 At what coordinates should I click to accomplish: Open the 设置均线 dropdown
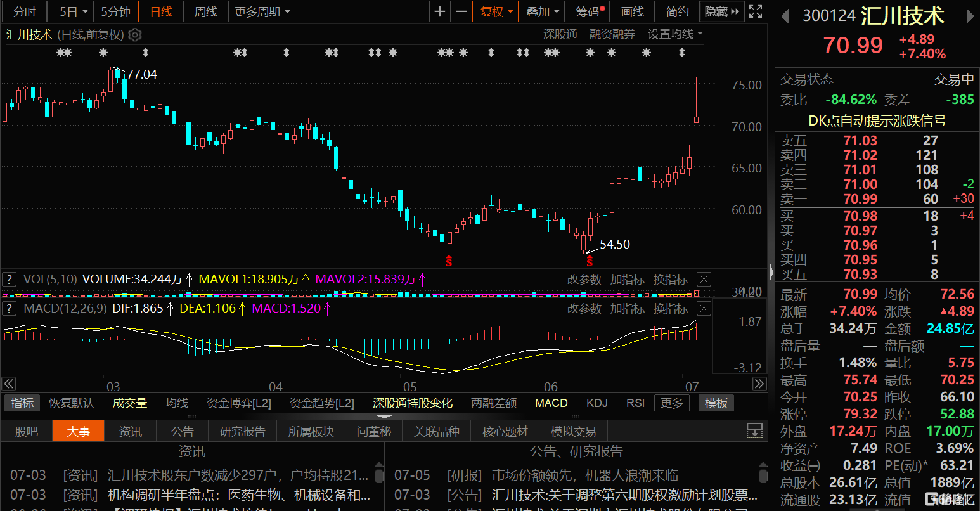[675, 34]
